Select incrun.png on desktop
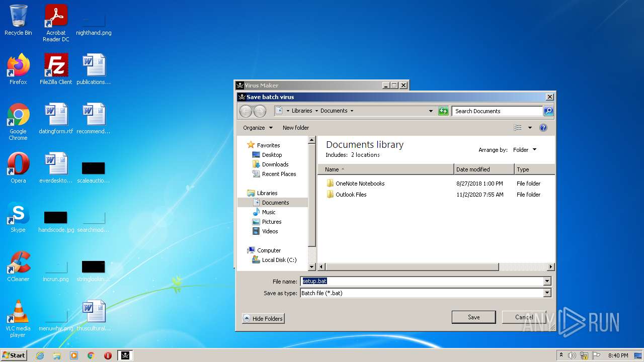Image resolution: width=644 pixels, height=362 pixels. 56,270
